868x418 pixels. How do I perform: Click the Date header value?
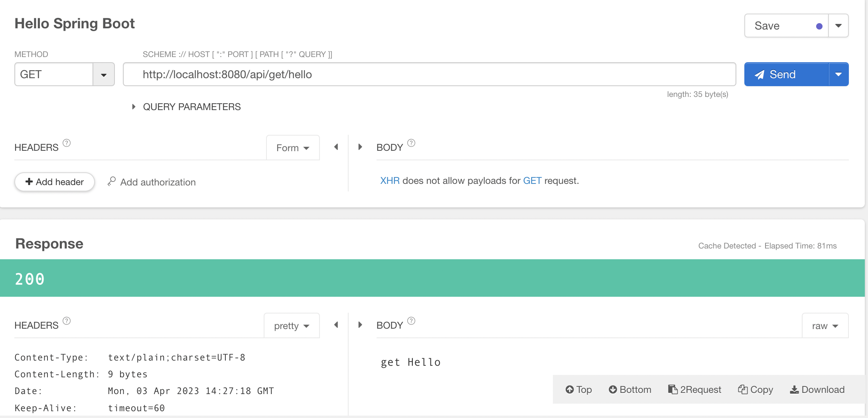click(191, 391)
